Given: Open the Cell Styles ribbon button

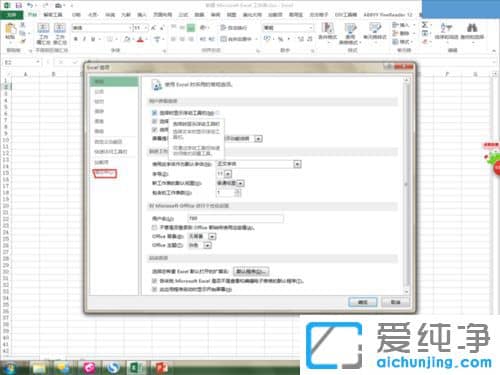Looking at the screenshot, I should [375, 32].
